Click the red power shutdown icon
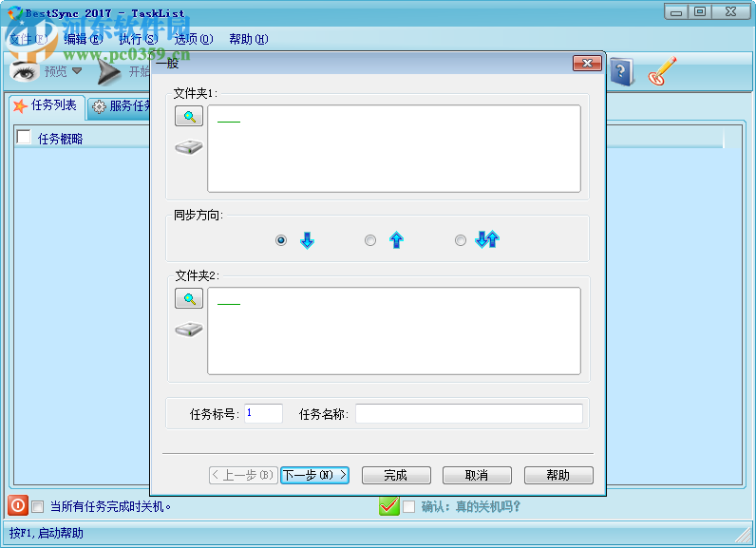The image size is (756, 548). click(18, 505)
